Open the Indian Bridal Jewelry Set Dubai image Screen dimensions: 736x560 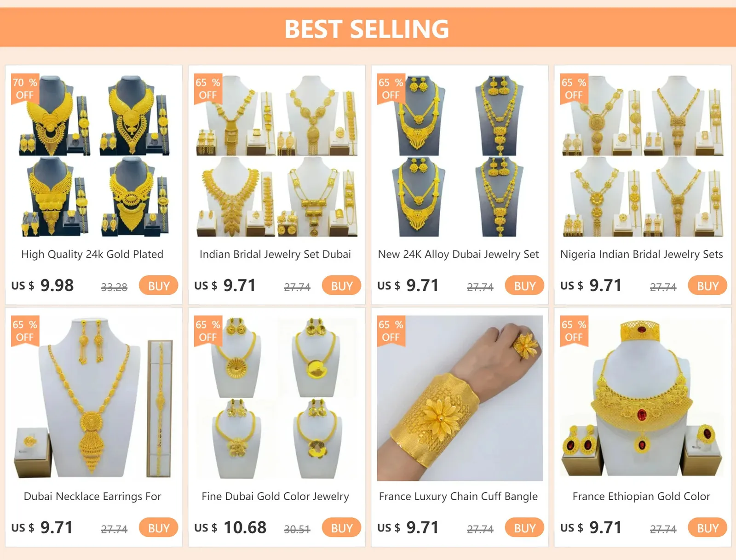277,156
